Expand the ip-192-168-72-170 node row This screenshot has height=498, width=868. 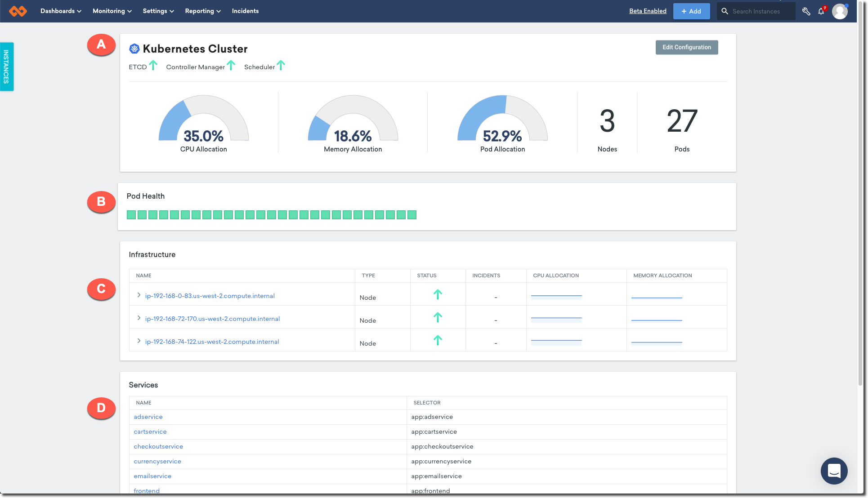click(x=139, y=318)
